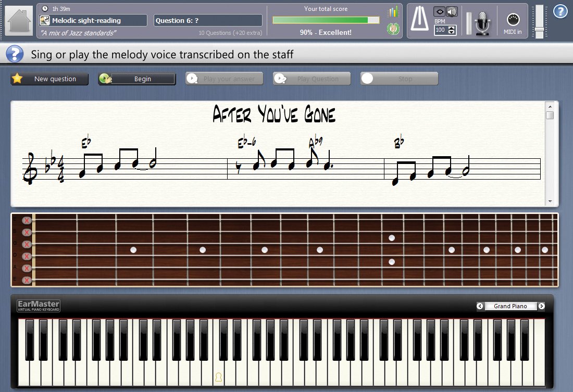Open help with the top-right question mark
Image resolution: width=573 pixels, height=392 pixels.
[x=560, y=11]
